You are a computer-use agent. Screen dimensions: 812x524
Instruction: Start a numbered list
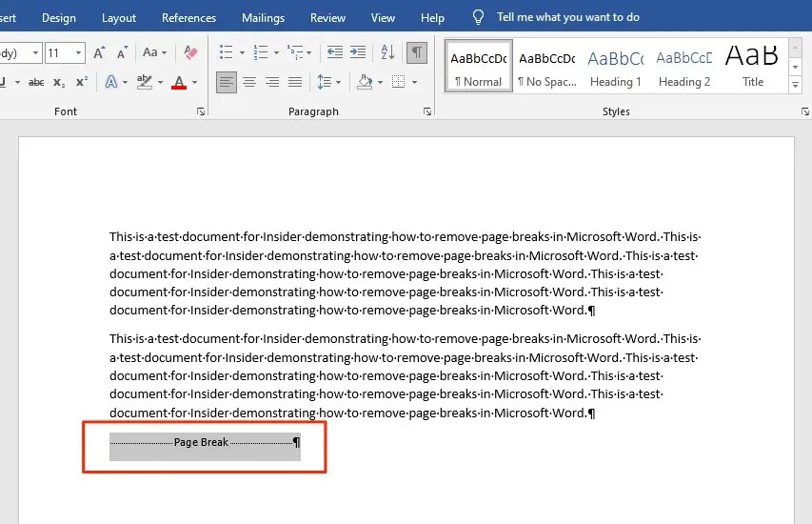point(261,51)
